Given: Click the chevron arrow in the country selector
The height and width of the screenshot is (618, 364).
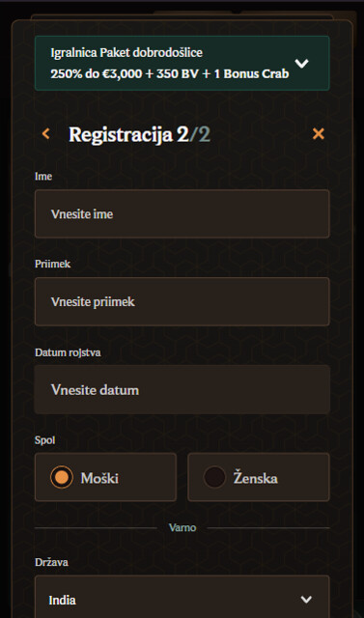Looking at the screenshot, I should click(x=306, y=600).
